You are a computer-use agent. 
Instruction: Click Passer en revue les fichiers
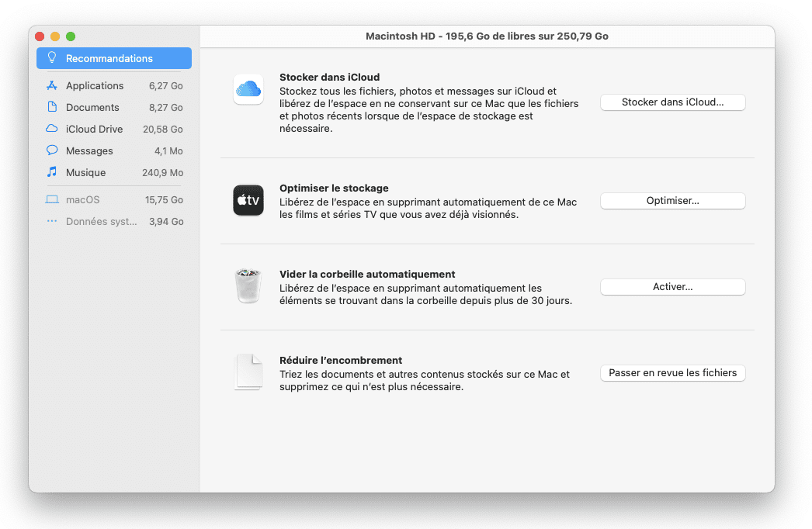coord(672,373)
